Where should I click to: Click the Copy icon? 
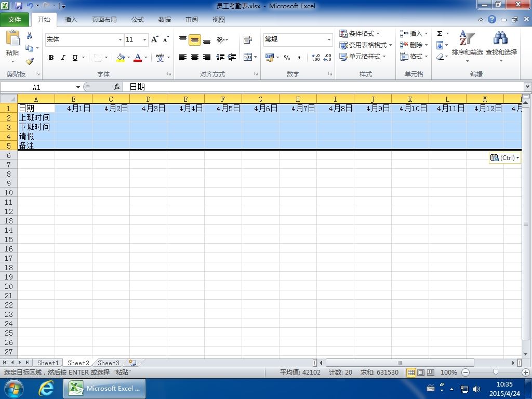[x=30, y=48]
